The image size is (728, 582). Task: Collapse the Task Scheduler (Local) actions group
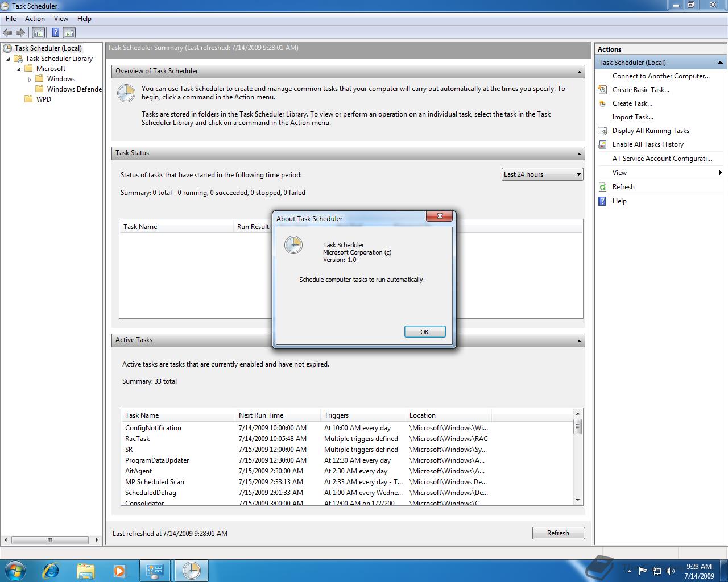[720, 63]
